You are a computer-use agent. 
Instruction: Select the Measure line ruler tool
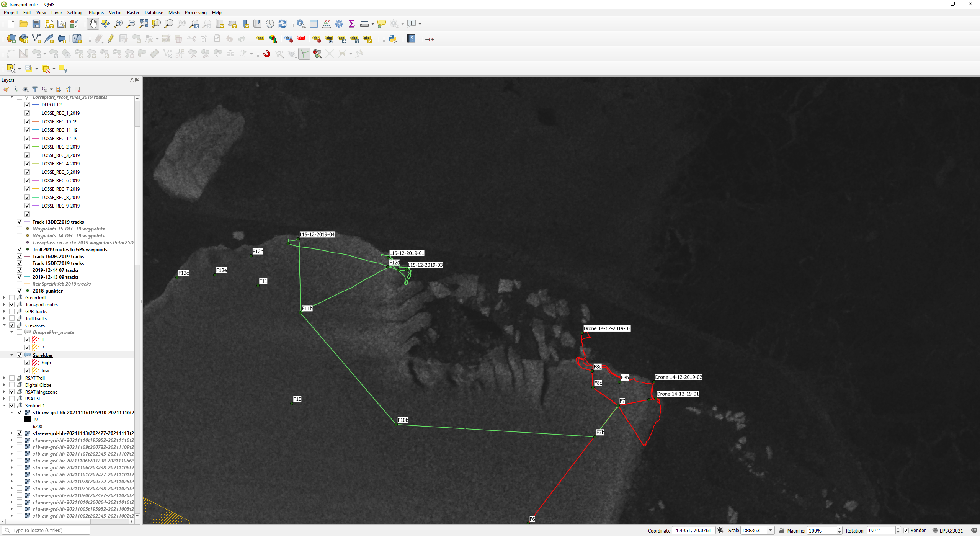[x=364, y=24]
